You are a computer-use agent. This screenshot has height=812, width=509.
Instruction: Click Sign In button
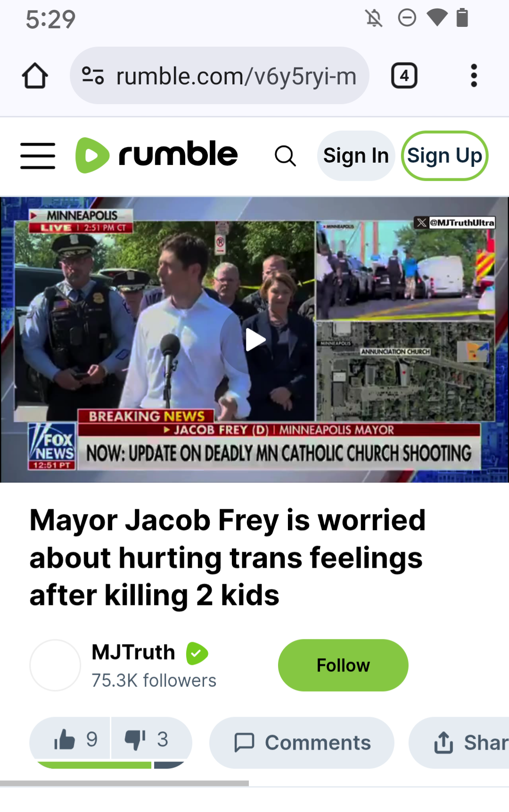[356, 156]
